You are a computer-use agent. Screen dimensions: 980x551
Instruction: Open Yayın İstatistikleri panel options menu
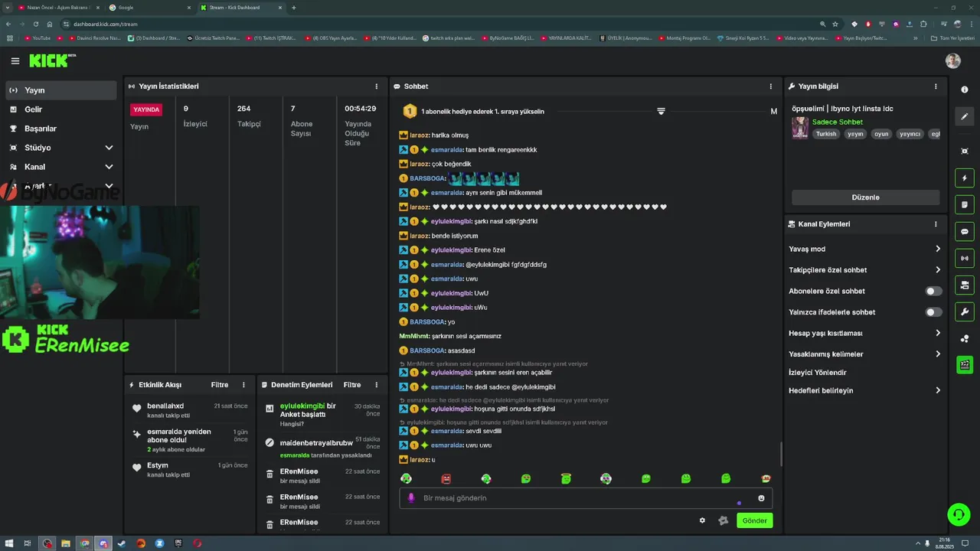point(376,86)
